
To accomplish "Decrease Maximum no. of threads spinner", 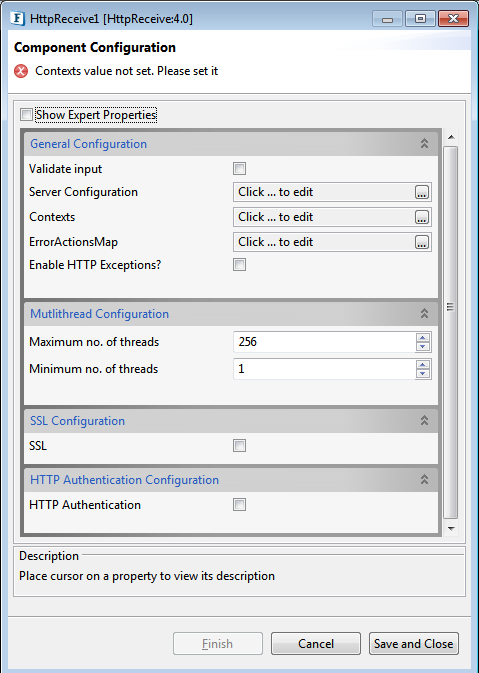I will 423,346.
